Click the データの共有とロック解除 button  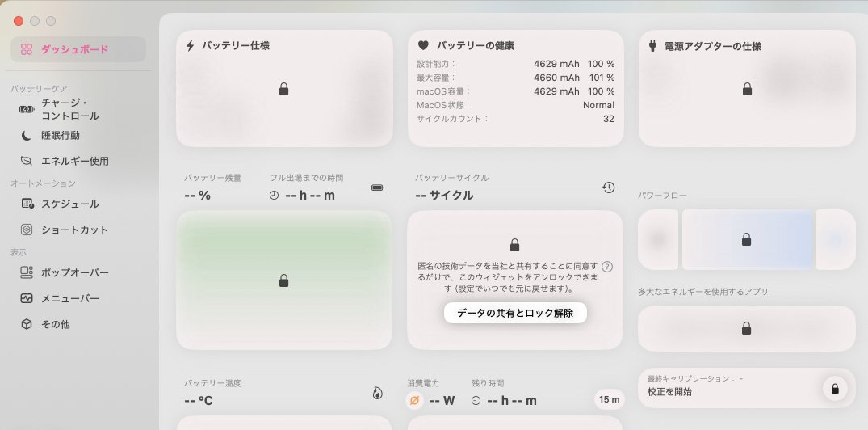[515, 313]
